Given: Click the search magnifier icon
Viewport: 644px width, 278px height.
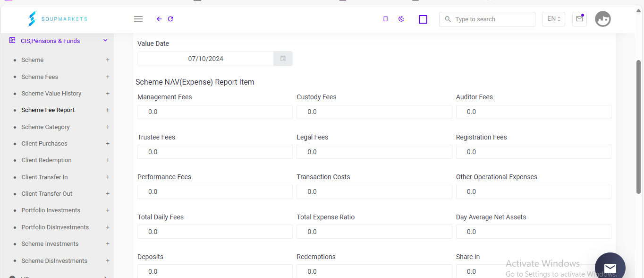Looking at the screenshot, I should pyautogui.click(x=448, y=19).
